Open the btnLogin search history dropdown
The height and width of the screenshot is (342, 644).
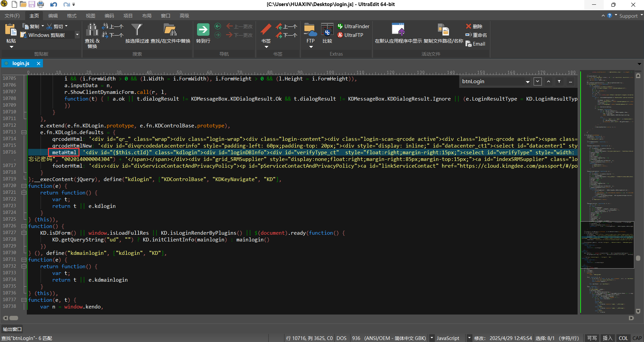coord(528,81)
